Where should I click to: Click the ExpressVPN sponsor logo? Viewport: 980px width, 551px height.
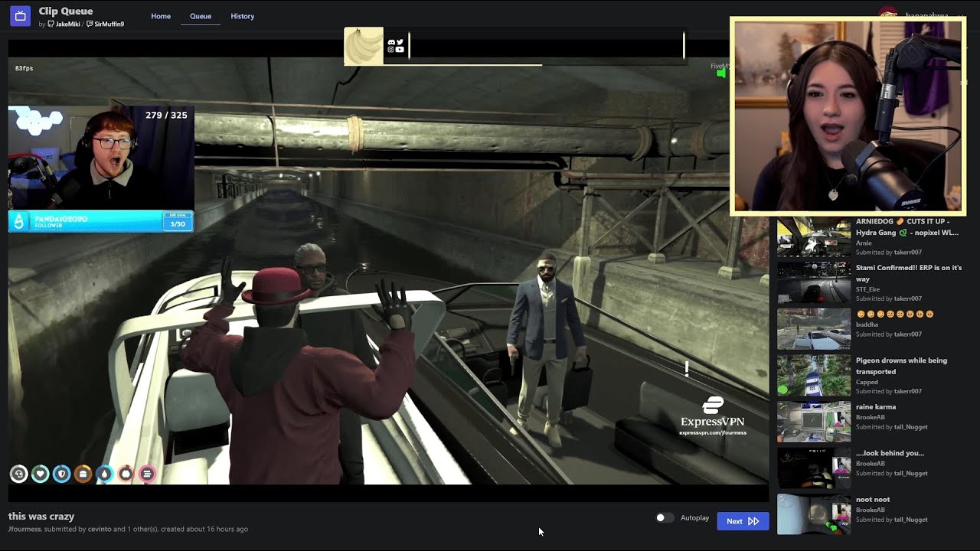coord(713,416)
